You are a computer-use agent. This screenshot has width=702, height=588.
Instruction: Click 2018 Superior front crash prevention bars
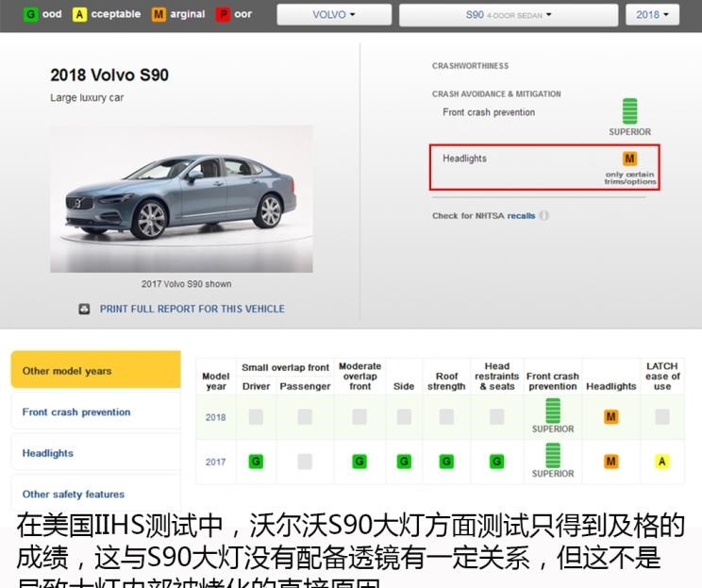click(553, 411)
